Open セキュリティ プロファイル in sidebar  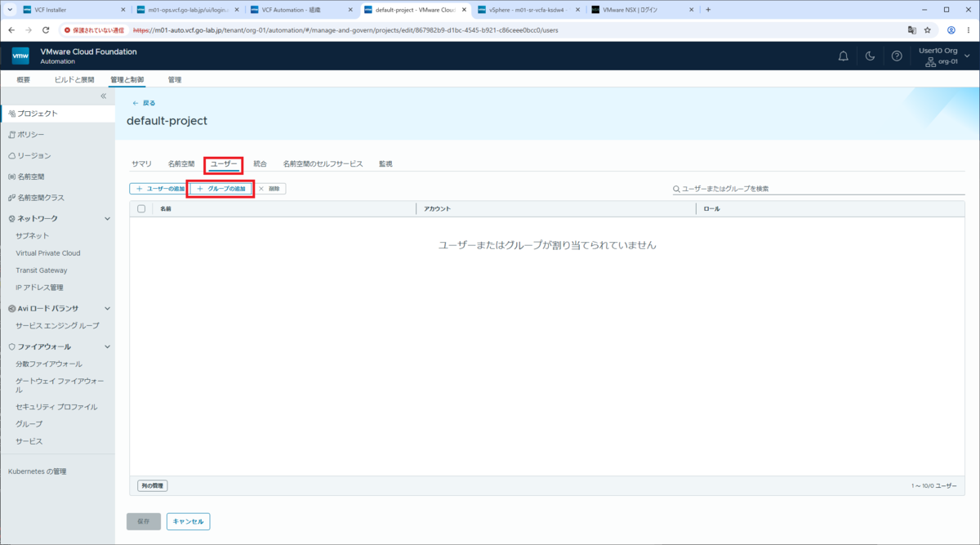(57, 407)
